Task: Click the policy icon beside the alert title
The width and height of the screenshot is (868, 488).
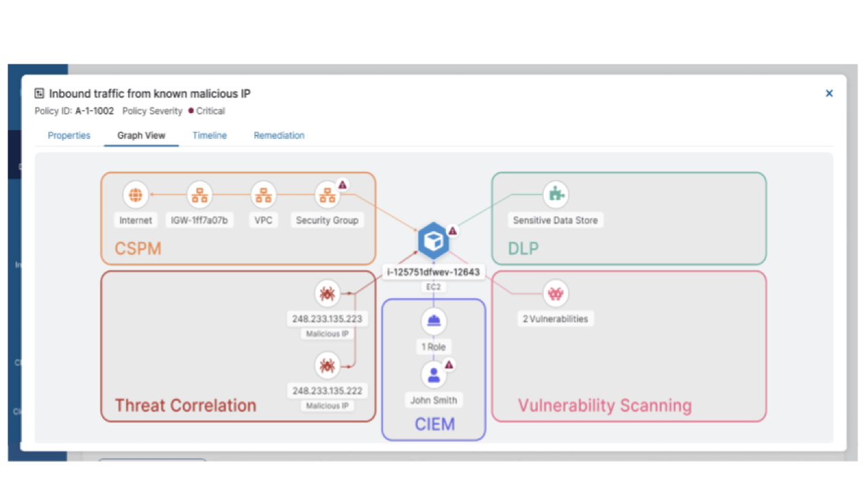Action: point(39,94)
